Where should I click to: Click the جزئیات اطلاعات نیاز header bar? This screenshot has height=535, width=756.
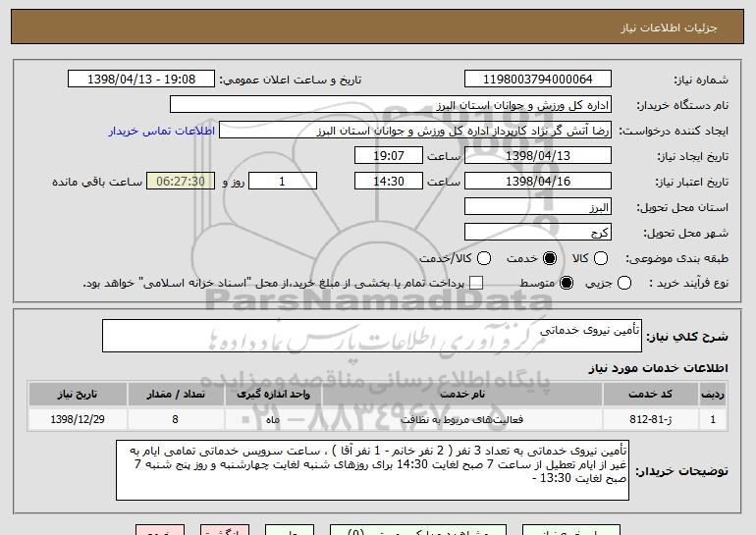coord(378,27)
